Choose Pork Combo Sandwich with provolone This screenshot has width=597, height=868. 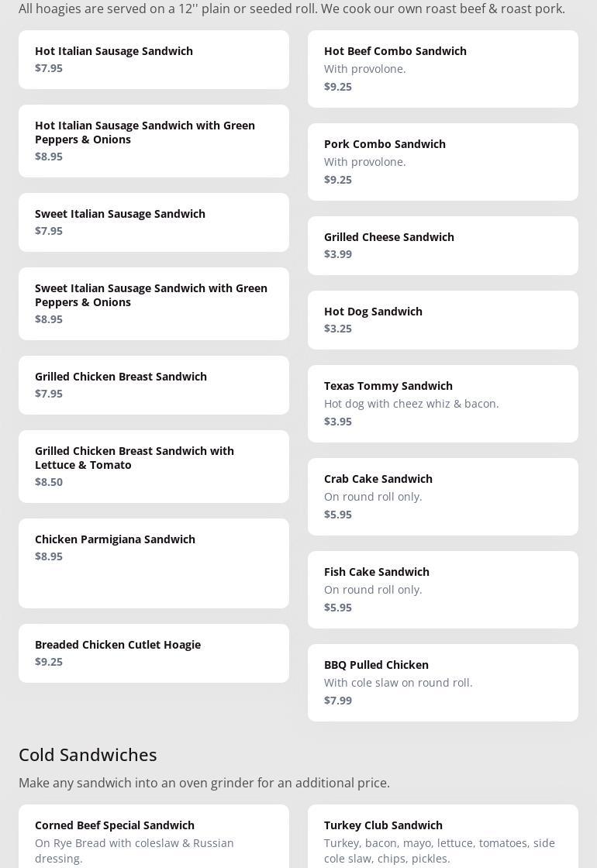443,161
